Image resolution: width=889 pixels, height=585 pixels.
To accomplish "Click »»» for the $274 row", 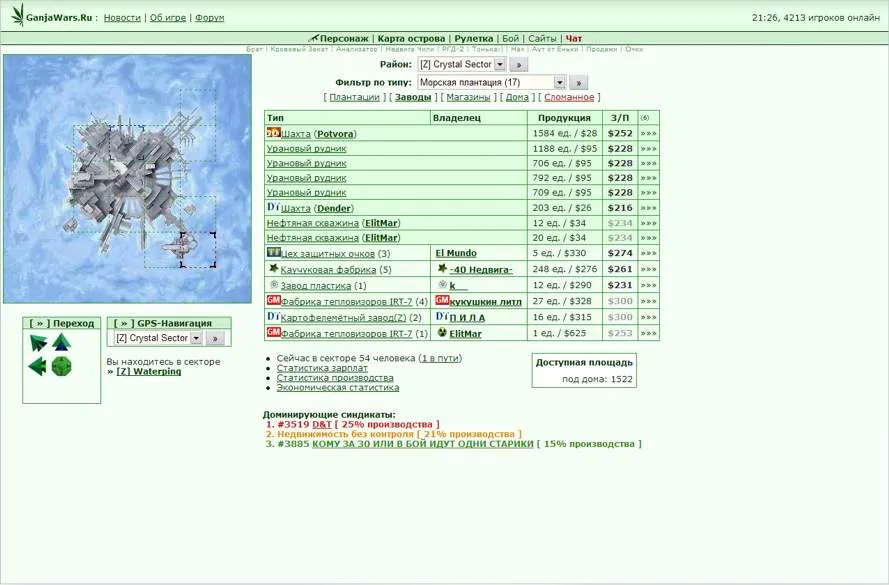I will (649, 254).
